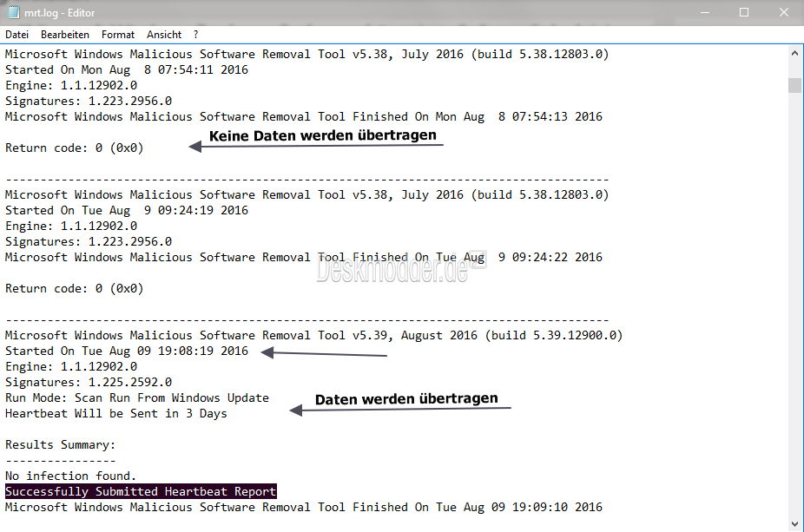804x532 pixels.
Task: Open the Datei menu
Action: coord(16,35)
